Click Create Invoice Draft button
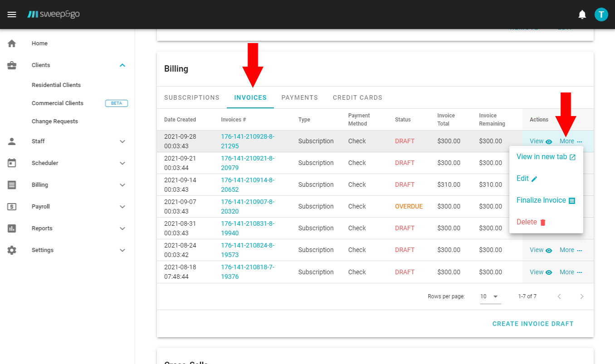 pos(532,324)
